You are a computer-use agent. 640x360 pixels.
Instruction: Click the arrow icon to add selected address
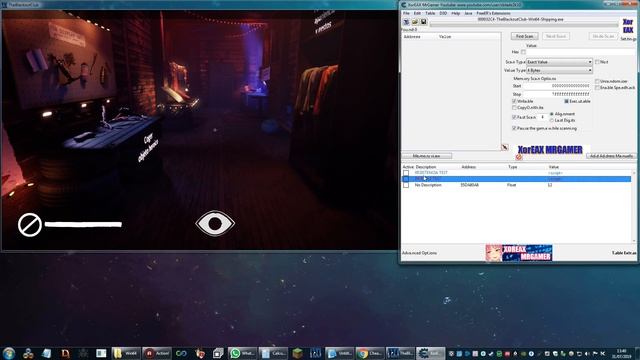[x=505, y=147]
